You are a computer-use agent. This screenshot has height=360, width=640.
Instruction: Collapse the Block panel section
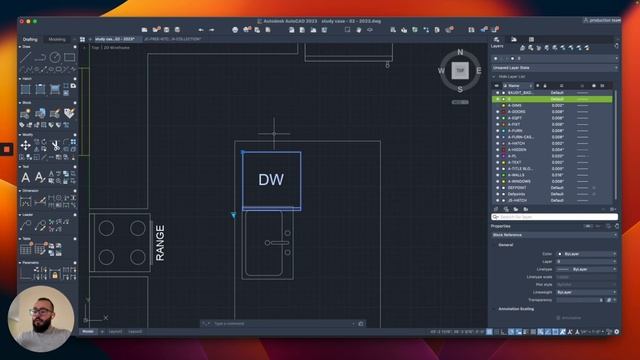pyautogui.click(x=20, y=103)
